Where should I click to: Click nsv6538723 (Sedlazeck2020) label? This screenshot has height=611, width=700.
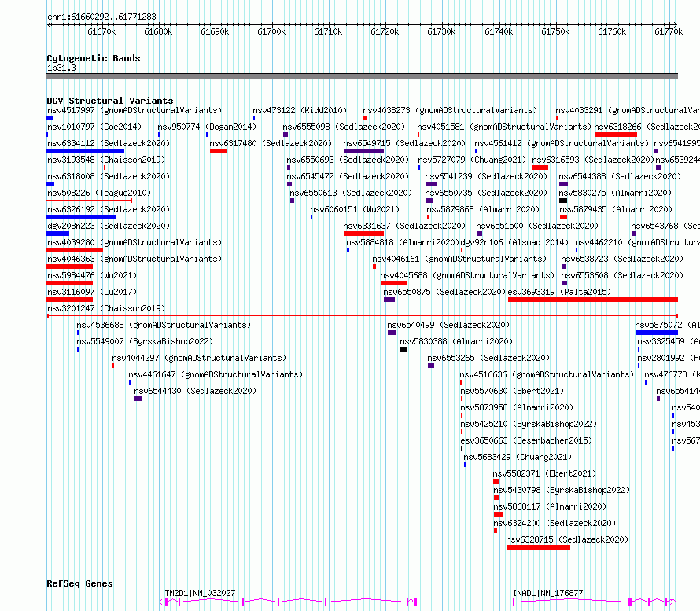pos(622,259)
